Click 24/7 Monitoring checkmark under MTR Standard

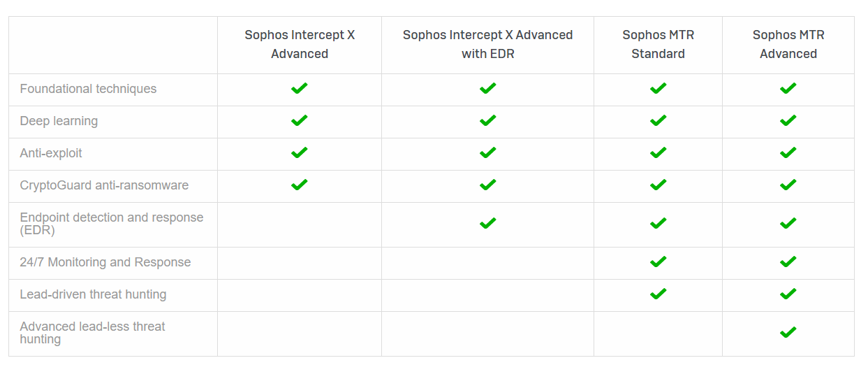coord(658,262)
